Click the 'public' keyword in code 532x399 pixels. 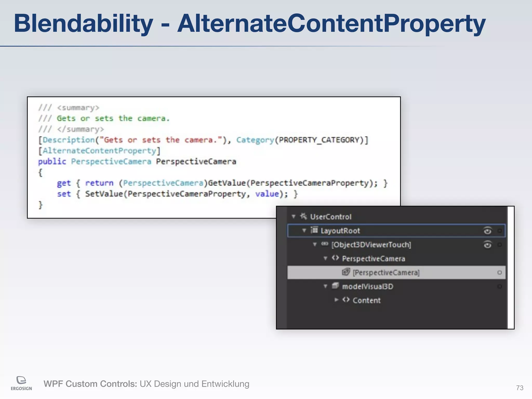pos(52,162)
